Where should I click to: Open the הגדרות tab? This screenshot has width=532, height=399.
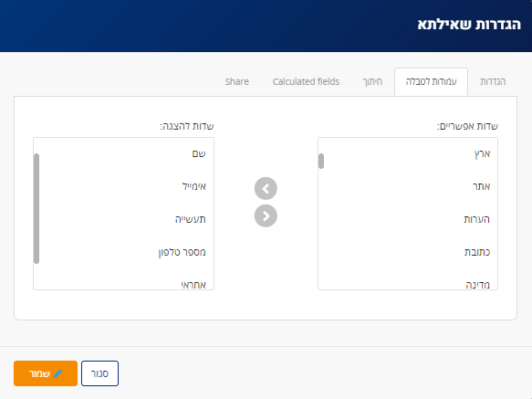click(493, 81)
